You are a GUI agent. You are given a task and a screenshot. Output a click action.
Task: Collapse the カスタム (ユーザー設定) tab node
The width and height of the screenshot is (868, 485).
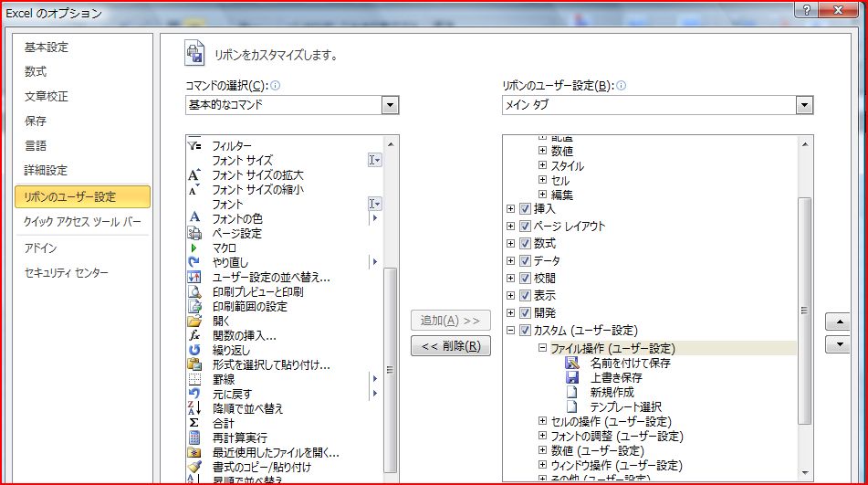click(510, 330)
